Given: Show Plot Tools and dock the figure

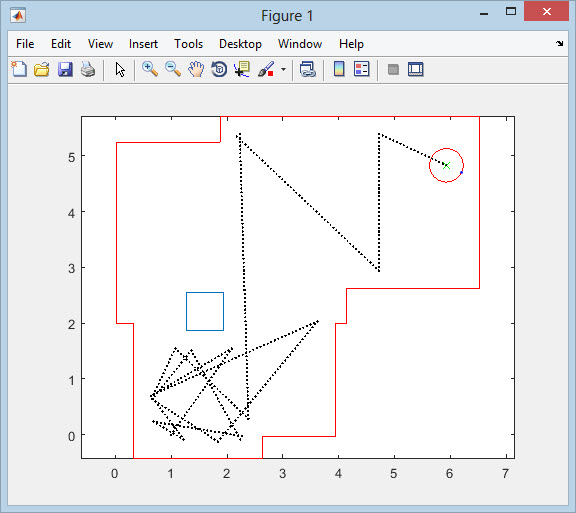Looking at the screenshot, I should point(415,69).
